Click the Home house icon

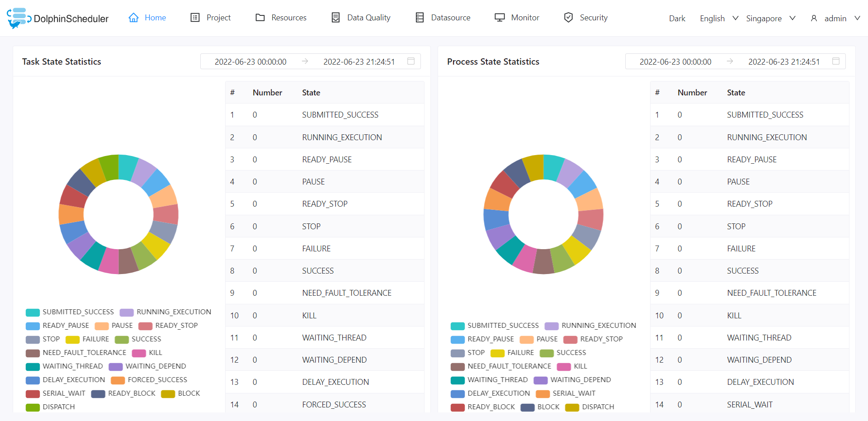[133, 18]
